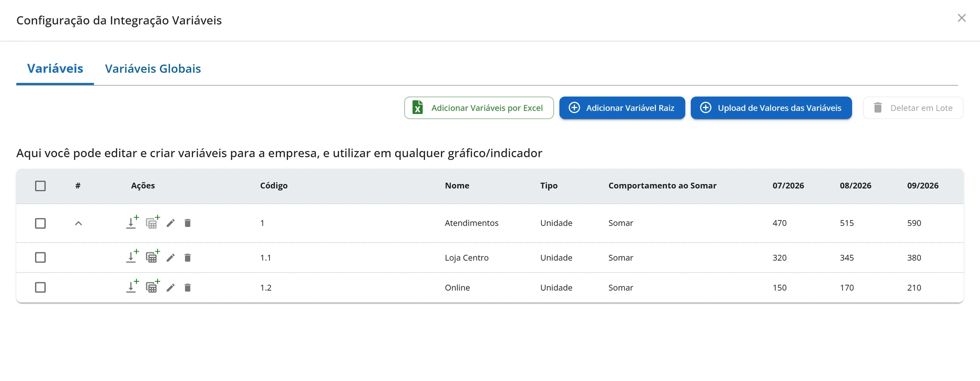Viewport: 980px width, 381px height.
Task: Select the Atendimentos name cell
Action: (x=472, y=223)
